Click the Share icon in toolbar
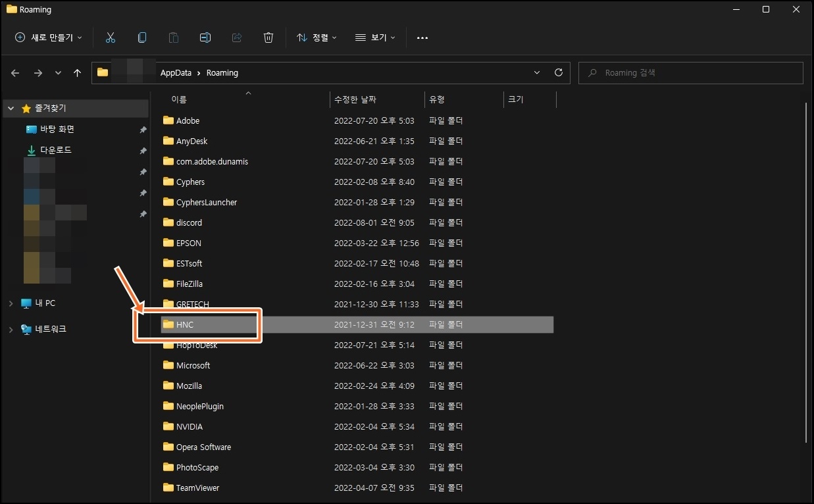This screenshot has height=504, width=814. [237, 38]
